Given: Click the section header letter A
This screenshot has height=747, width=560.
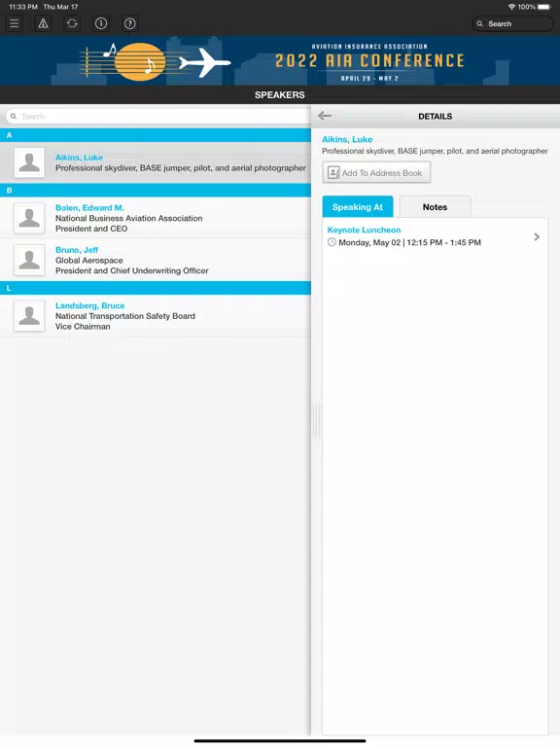Looking at the screenshot, I should pos(9,135).
